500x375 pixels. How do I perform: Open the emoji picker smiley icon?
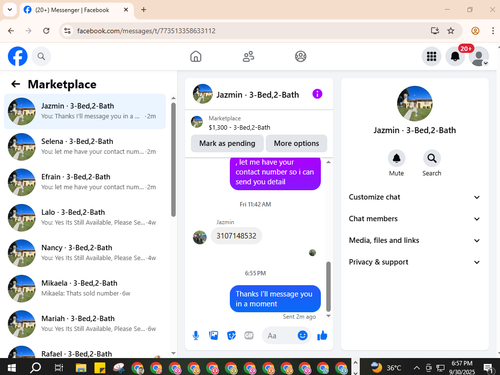pos(302,335)
